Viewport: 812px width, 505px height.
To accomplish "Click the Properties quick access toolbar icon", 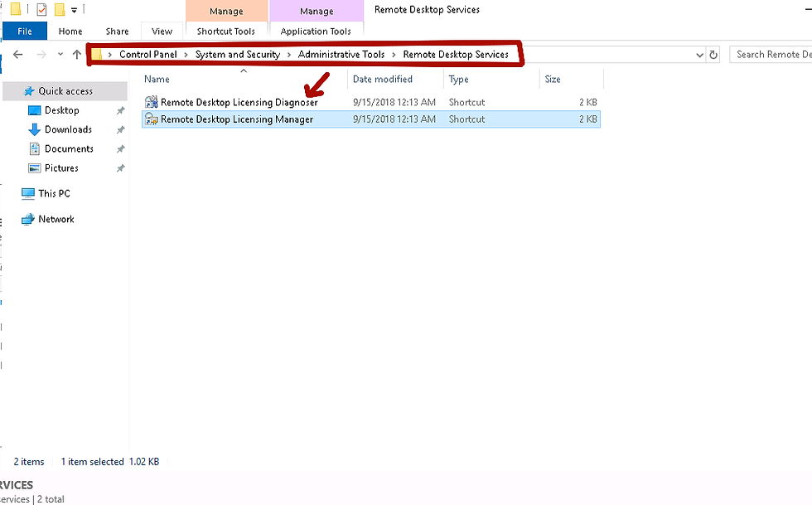I will (x=42, y=9).
